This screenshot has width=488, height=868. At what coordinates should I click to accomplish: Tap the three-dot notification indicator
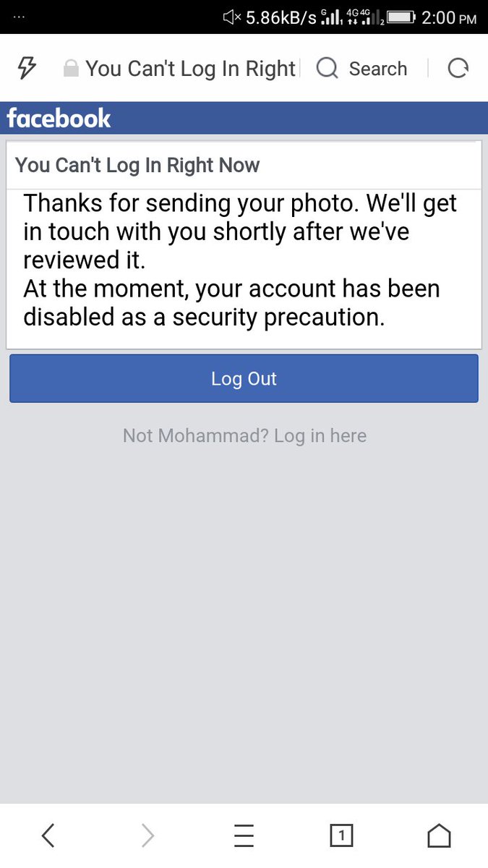coord(19,17)
